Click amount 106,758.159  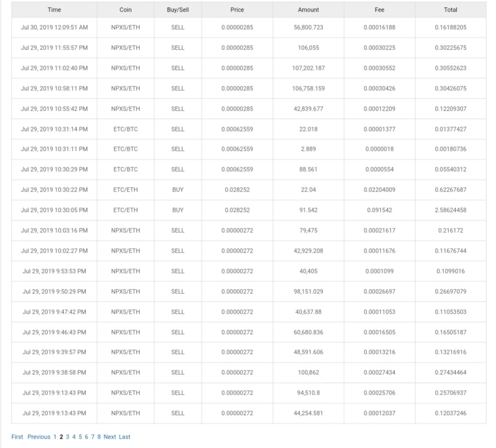pos(308,88)
